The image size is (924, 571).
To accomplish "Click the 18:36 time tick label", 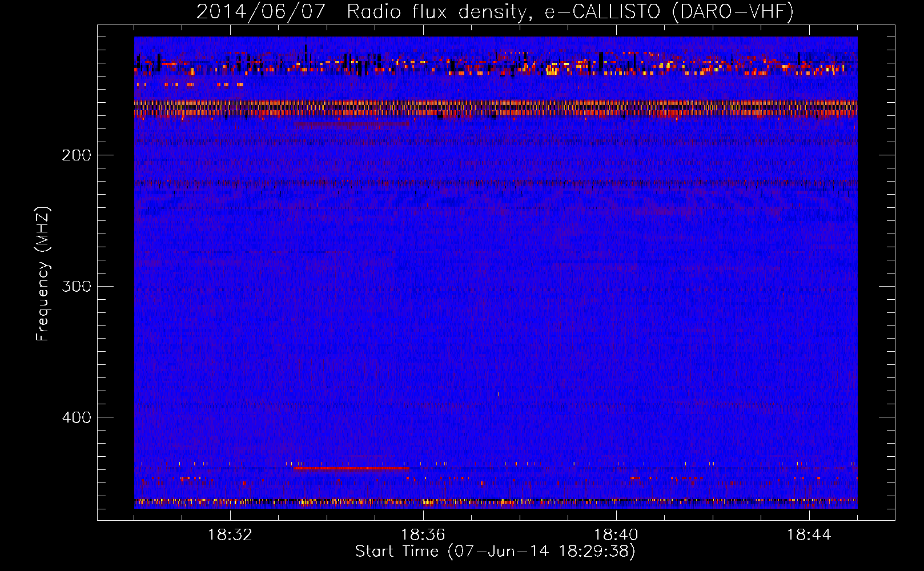I will pyautogui.click(x=423, y=535).
